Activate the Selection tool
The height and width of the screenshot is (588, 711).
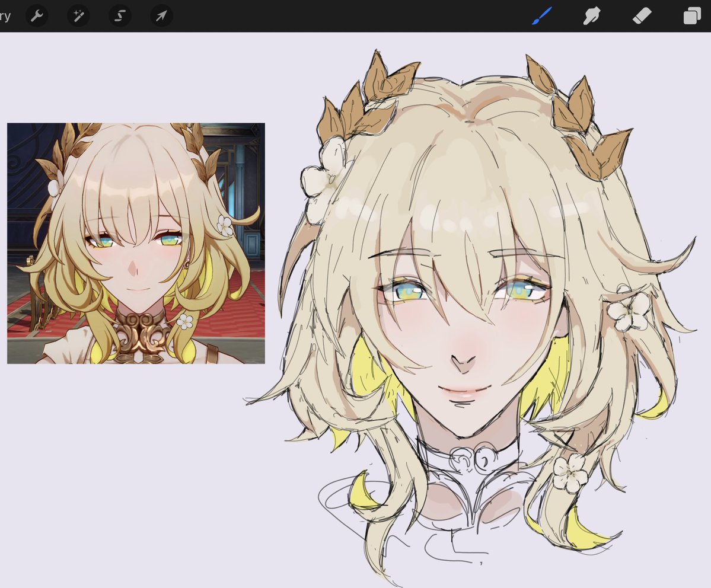click(x=120, y=17)
